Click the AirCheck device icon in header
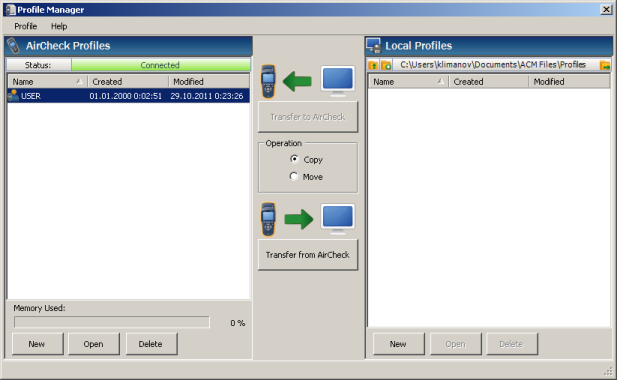The width and height of the screenshot is (617, 380). tap(14, 46)
